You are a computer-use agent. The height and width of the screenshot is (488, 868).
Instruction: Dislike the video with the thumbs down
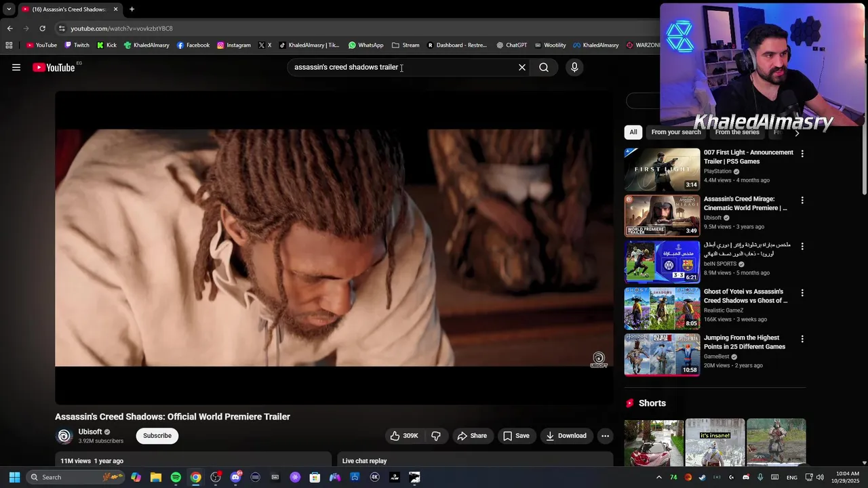tap(436, 436)
